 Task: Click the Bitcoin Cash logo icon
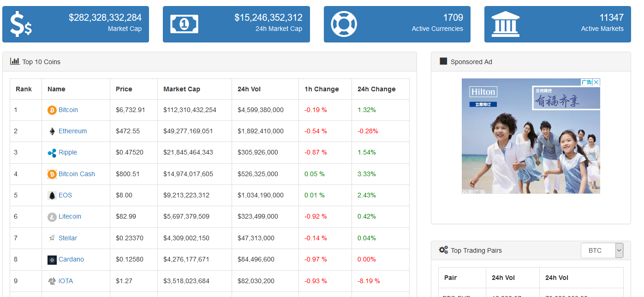52,174
